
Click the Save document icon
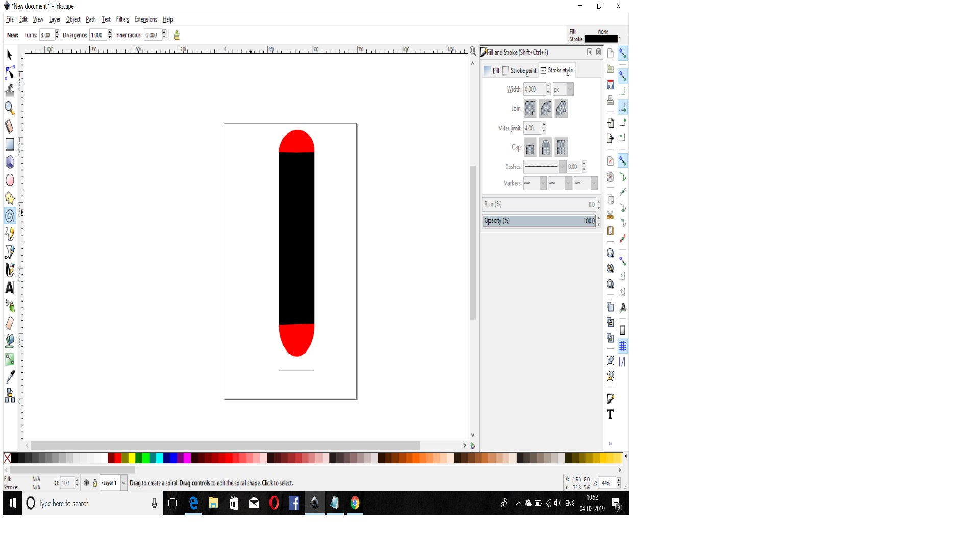coord(610,85)
